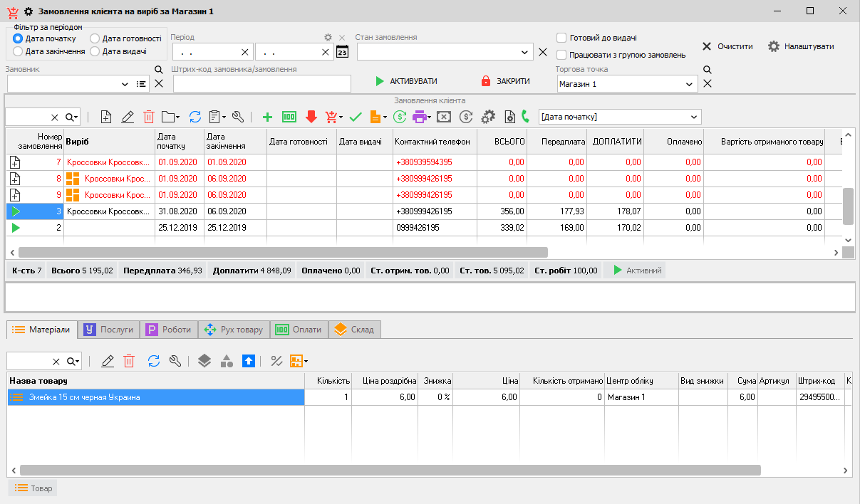The height and width of the screenshot is (504, 860).
Task: Open the 'Рух товару' tab
Action: click(x=234, y=330)
